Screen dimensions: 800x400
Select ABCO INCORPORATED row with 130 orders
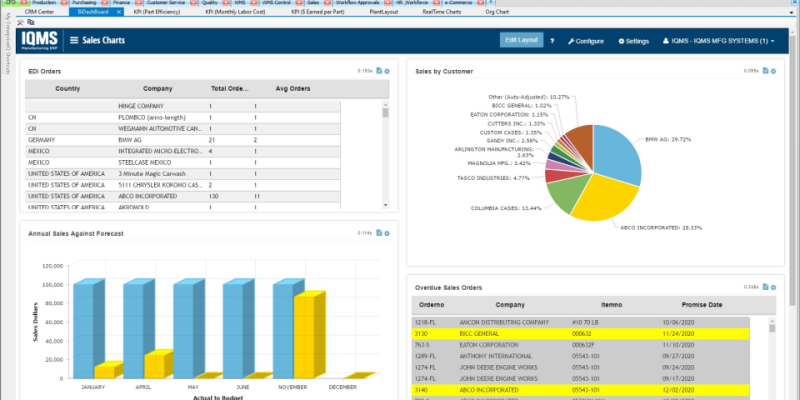point(183,196)
